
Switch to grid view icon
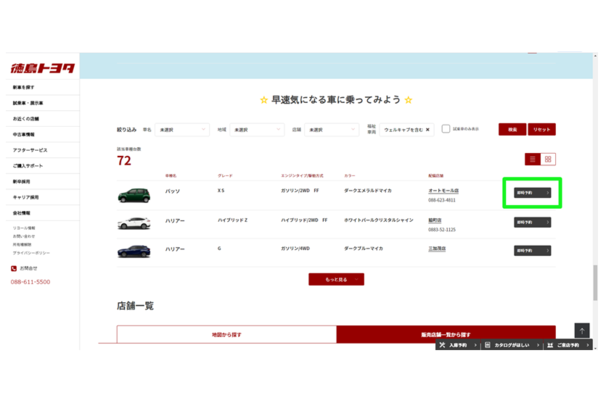548,159
